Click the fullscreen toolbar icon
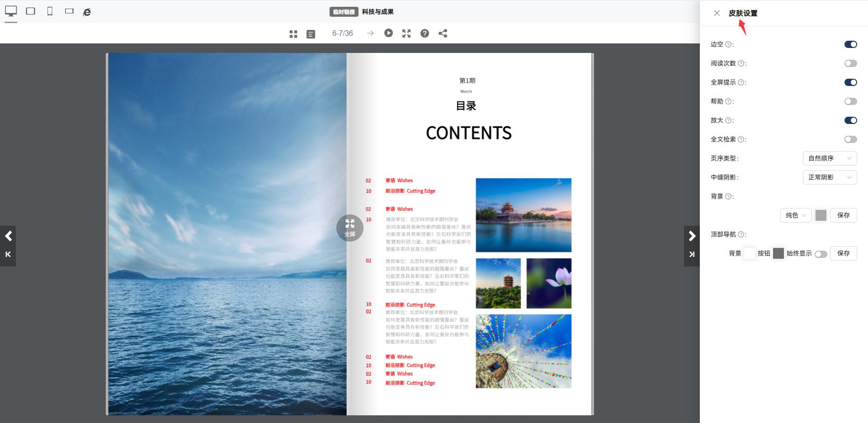This screenshot has height=423, width=868. click(x=406, y=33)
